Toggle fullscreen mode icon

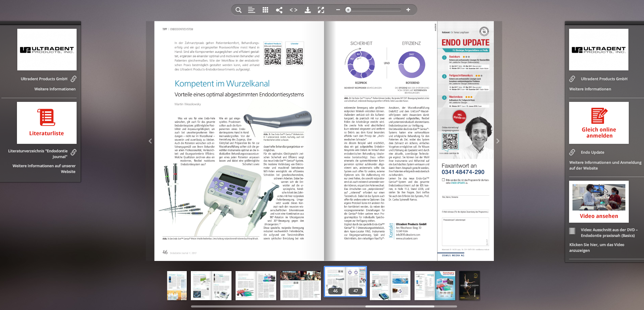pyautogui.click(x=321, y=10)
